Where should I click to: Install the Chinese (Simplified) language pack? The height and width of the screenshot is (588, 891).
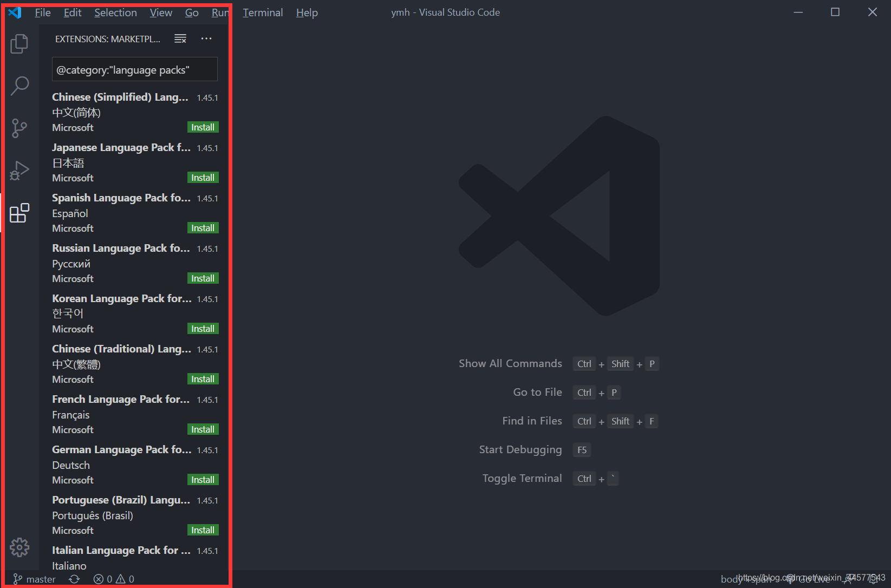[203, 127]
